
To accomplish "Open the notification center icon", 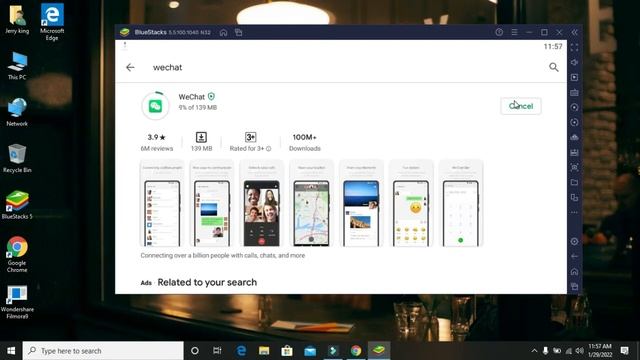I will [624, 351].
